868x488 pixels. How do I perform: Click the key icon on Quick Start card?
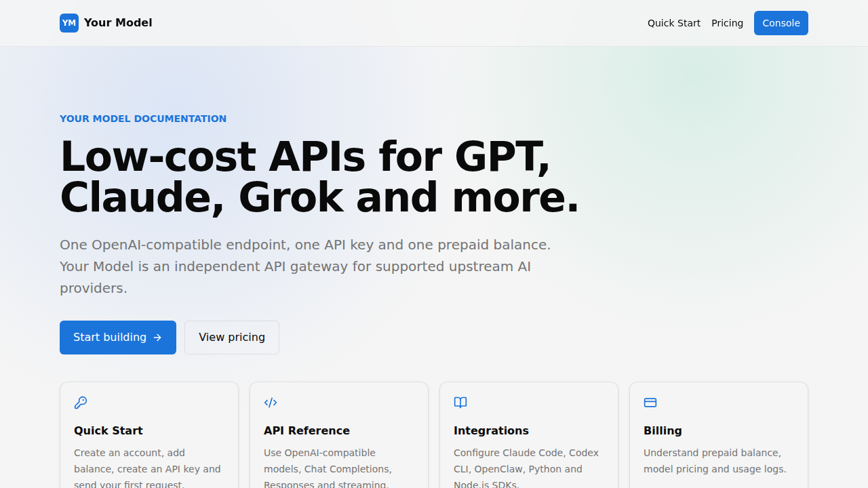(x=81, y=403)
